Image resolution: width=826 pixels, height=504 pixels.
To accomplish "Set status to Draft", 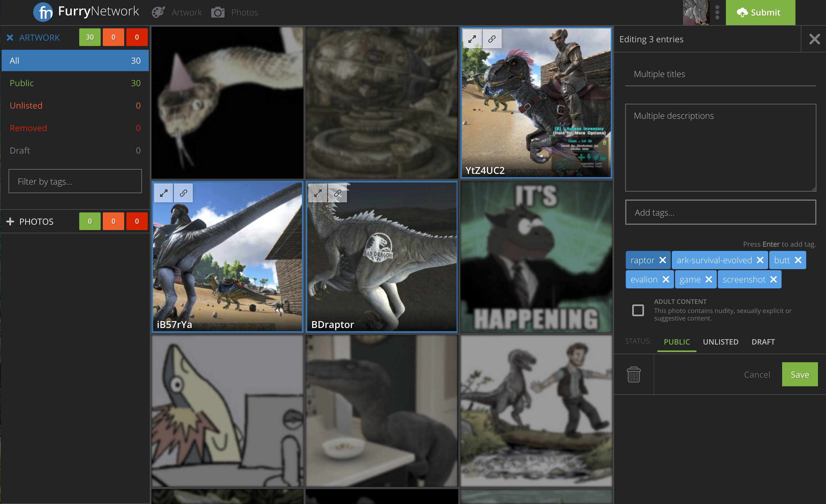I will pyautogui.click(x=763, y=342).
